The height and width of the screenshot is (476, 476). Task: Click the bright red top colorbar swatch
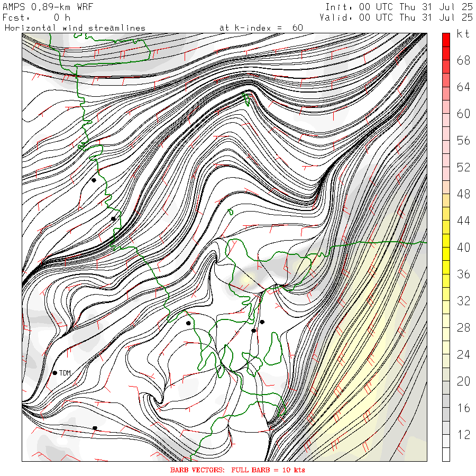(x=446, y=40)
